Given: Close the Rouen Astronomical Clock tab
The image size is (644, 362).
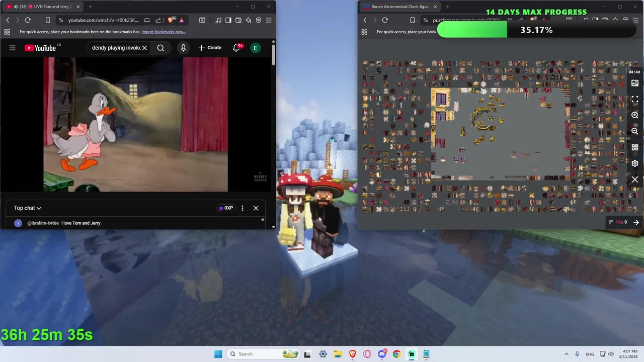Looking at the screenshot, I should pos(435,7).
